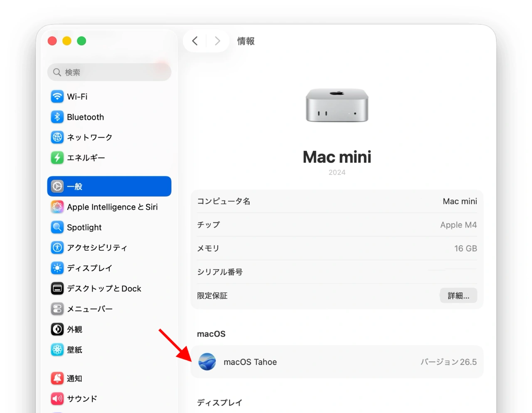Click the メモリ label
Viewport: 532px width, 413px height.
pyautogui.click(x=208, y=248)
